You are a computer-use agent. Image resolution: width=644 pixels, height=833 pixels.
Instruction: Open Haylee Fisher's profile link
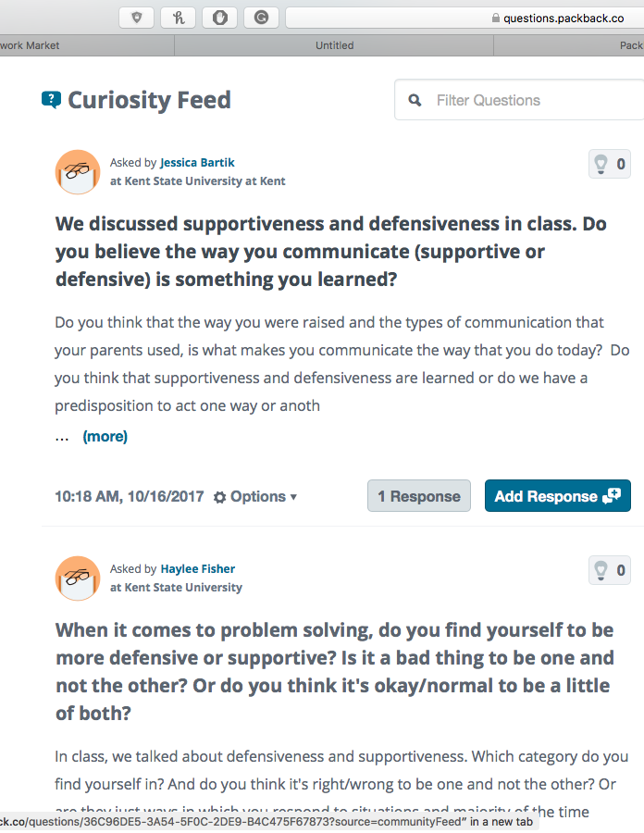click(197, 569)
